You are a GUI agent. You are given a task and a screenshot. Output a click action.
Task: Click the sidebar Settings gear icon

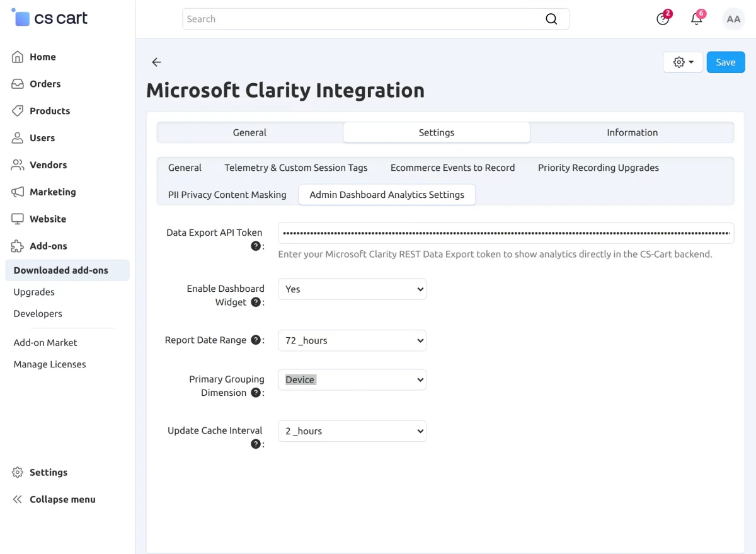click(x=18, y=473)
